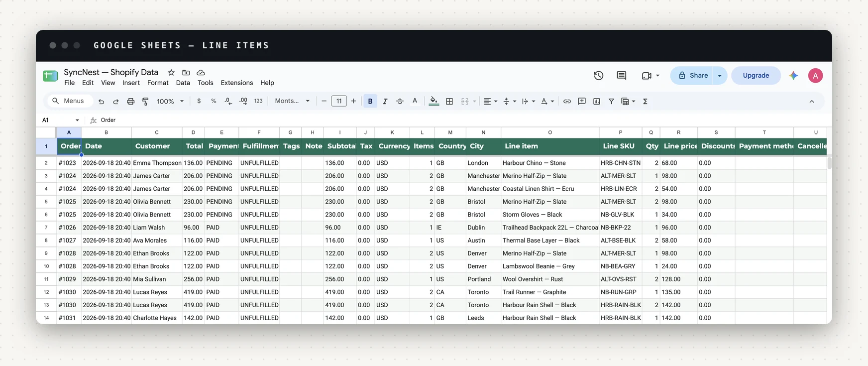The height and width of the screenshot is (366, 868).
Task: Create a filter with funnel icon
Action: click(611, 101)
